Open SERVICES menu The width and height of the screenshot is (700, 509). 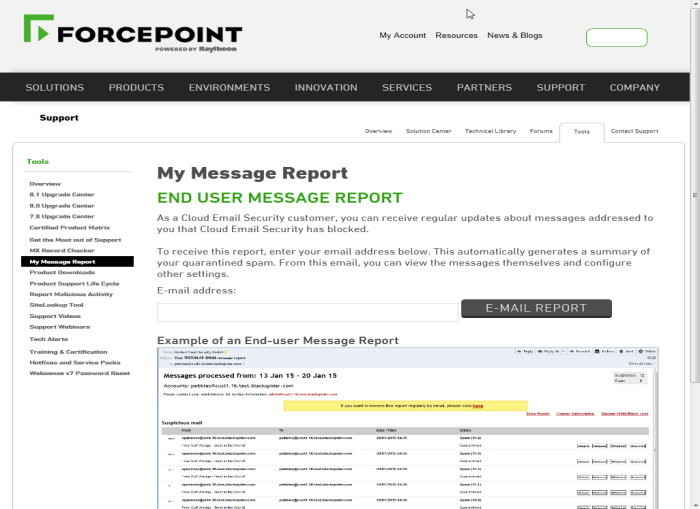(407, 88)
